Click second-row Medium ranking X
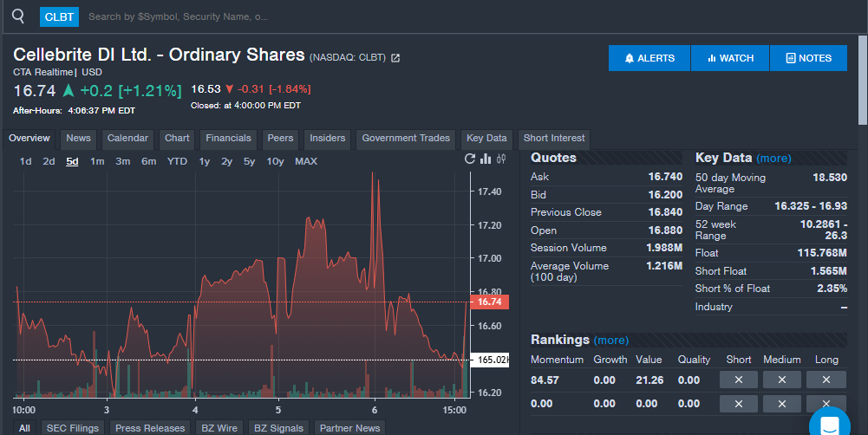868x435 pixels. tap(781, 404)
